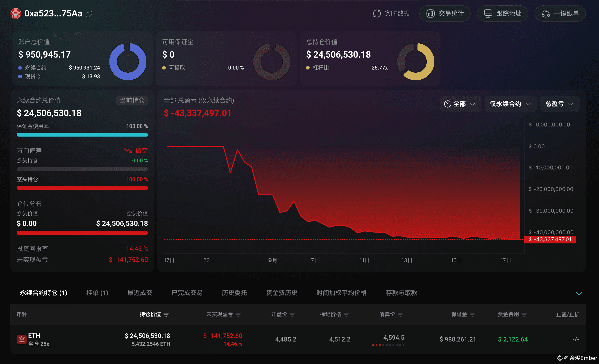
Task: Switch to the 挂单 (1) tab
Action: (x=97, y=293)
